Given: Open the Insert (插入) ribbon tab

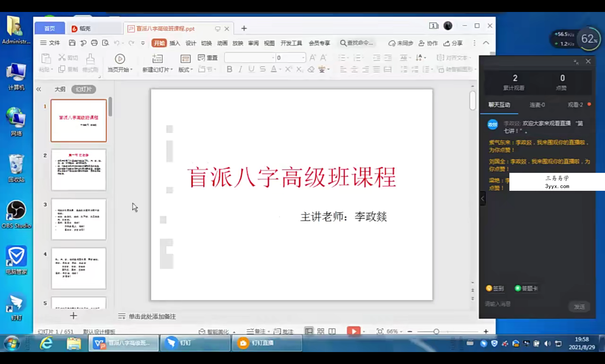Looking at the screenshot, I should pyautogui.click(x=174, y=43).
